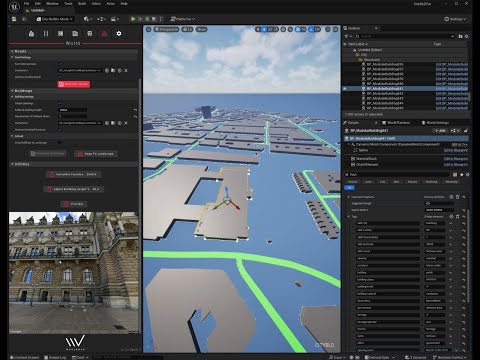Collapse the Utilities section
Screen dimensions: 480x360
point(12,164)
